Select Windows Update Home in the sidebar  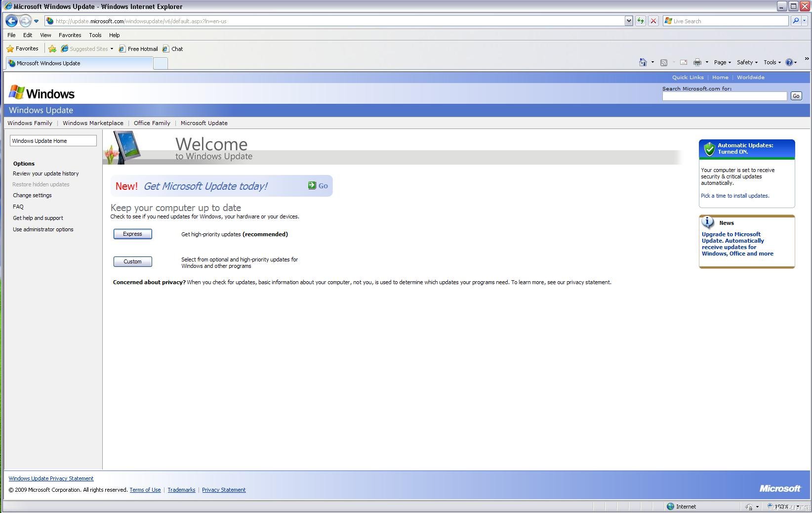tap(53, 141)
